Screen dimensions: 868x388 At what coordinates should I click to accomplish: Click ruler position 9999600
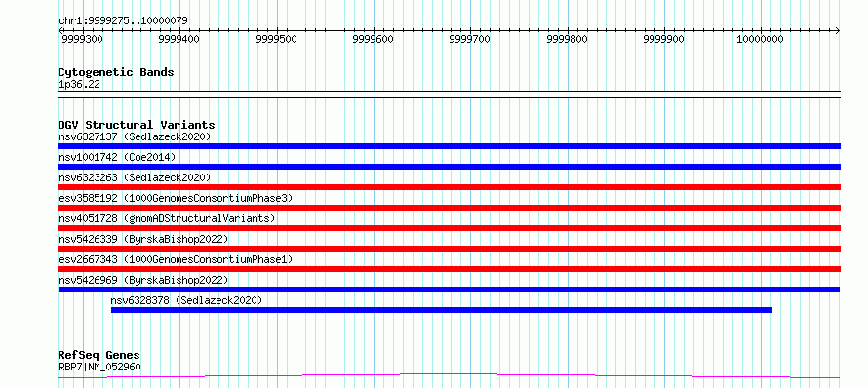374,39
